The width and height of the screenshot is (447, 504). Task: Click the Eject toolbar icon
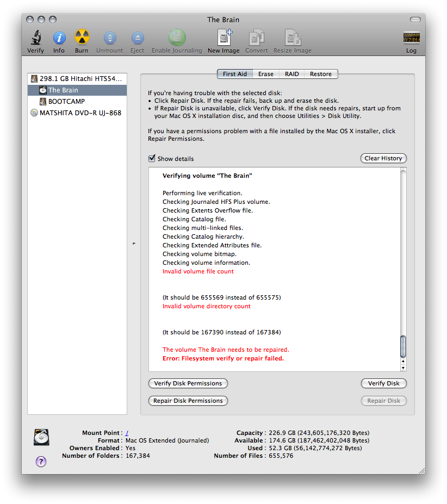pyautogui.click(x=138, y=38)
